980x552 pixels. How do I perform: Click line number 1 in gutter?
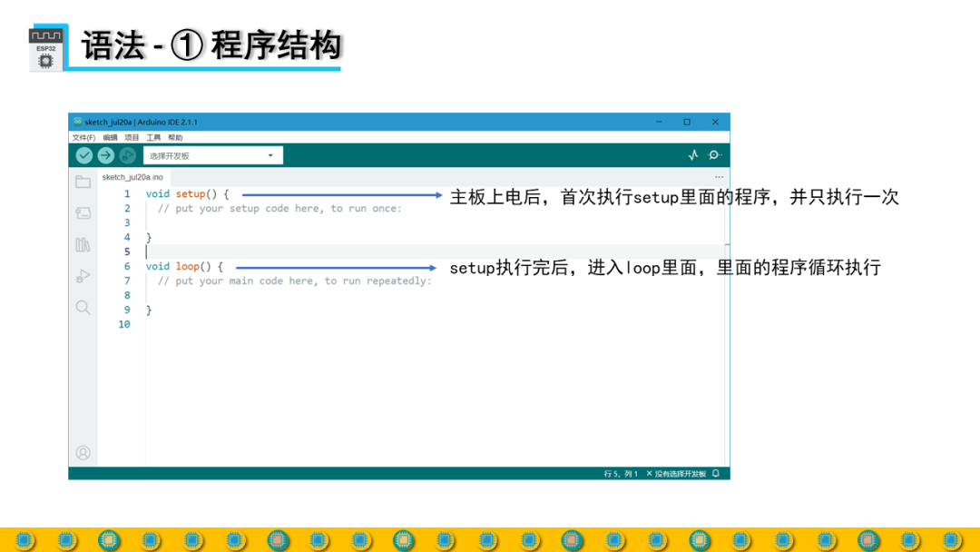point(127,193)
